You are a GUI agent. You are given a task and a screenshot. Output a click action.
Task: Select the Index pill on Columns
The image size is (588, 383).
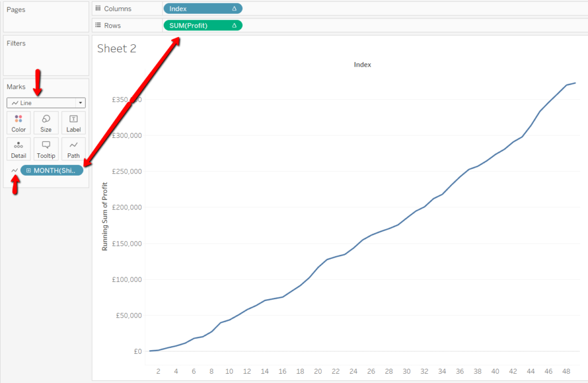[203, 9]
